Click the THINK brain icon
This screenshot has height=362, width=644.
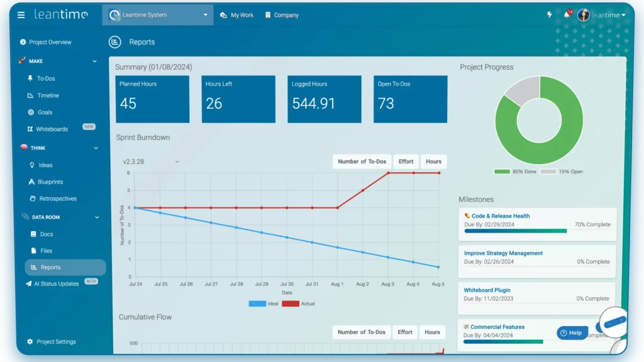(24, 147)
